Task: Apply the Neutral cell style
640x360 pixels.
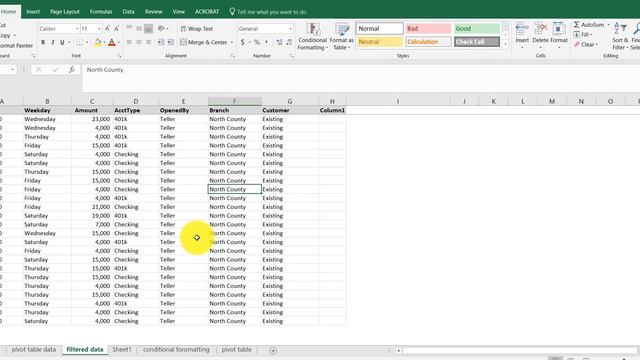Action: pos(380,42)
